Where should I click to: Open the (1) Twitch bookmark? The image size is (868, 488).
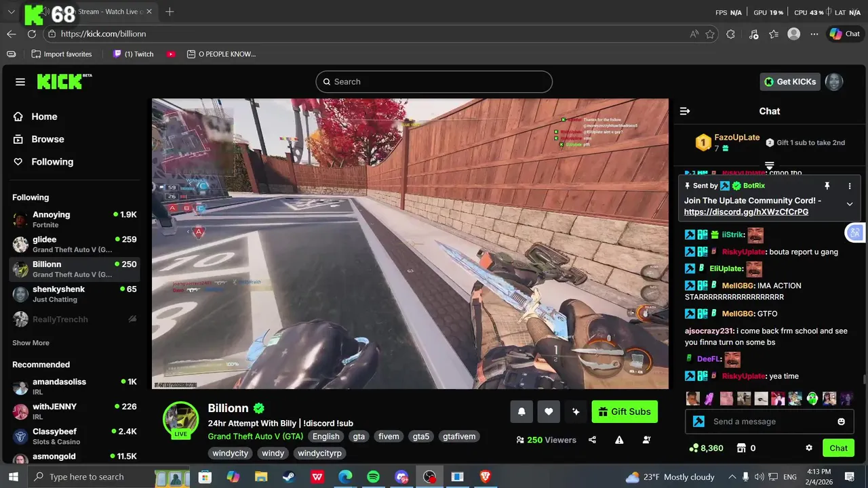pyautogui.click(x=133, y=54)
